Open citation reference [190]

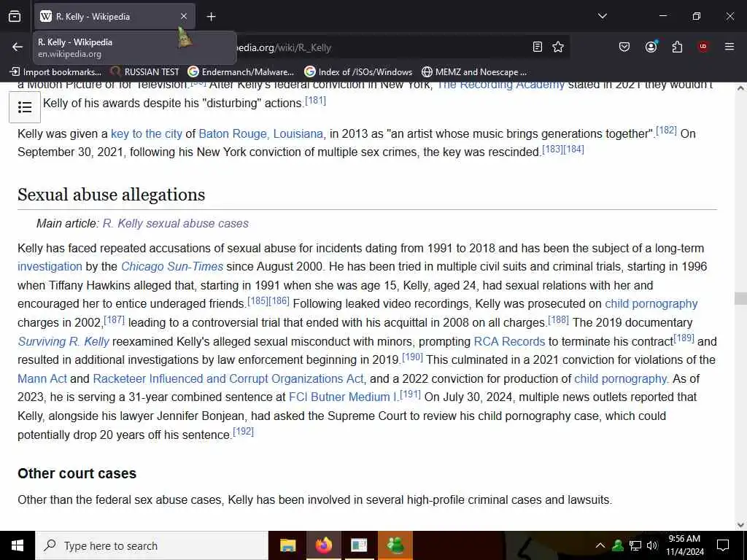413,357
